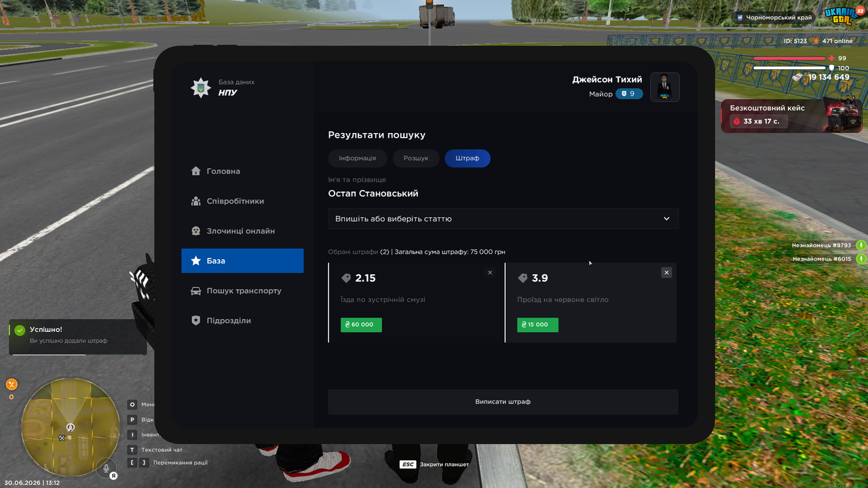Click the Виписати штраф button
This screenshot has height=488, width=868.
503,402
